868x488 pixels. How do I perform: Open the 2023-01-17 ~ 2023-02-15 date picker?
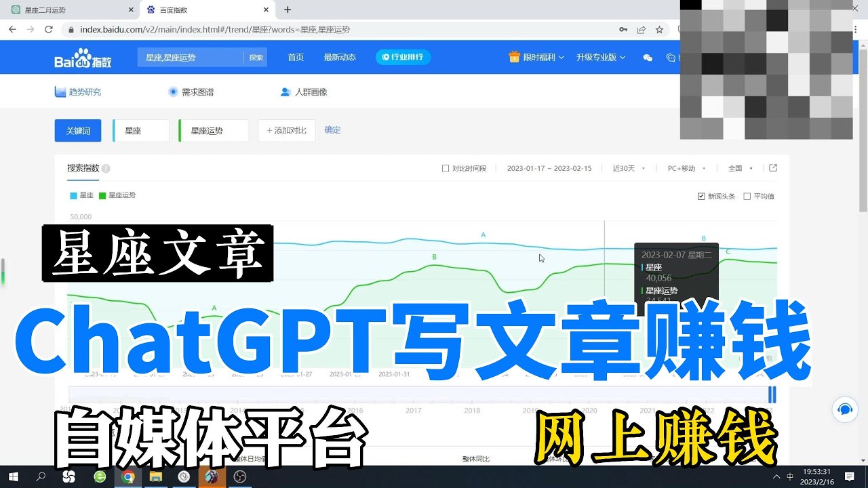click(x=549, y=168)
